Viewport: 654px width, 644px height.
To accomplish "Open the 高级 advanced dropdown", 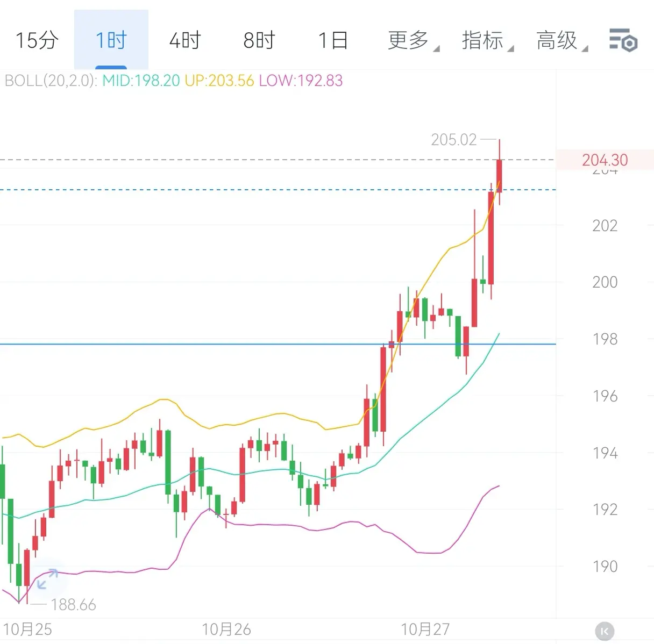I will (561, 40).
